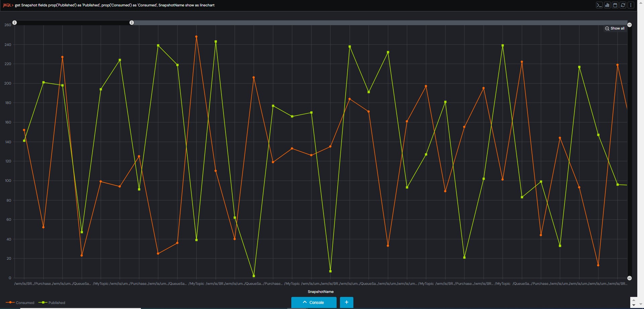Click the range selector bar above the chart
Image resolution: width=644 pixels, height=309 pixels.
pos(302,22)
